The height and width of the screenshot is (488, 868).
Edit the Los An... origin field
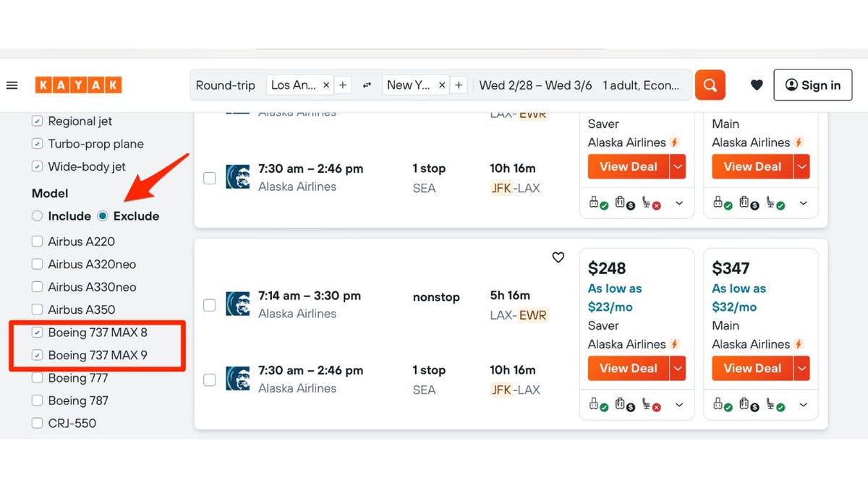coord(294,85)
